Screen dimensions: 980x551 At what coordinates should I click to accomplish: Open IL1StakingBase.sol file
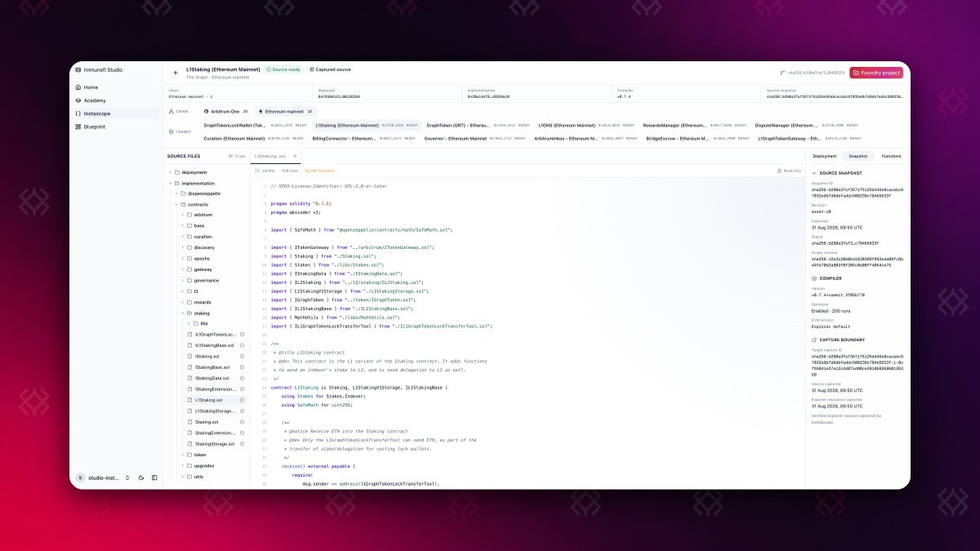tap(214, 345)
